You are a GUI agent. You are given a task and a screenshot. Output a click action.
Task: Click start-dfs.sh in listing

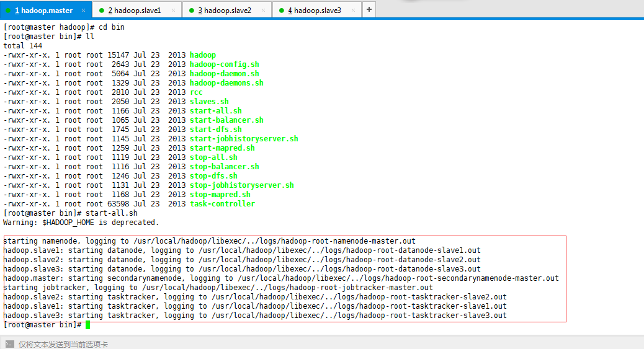point(216,130)
